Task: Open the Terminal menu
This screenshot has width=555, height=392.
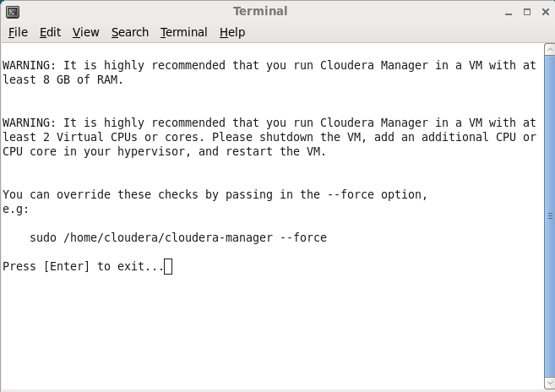Action: tap(183, 32)
